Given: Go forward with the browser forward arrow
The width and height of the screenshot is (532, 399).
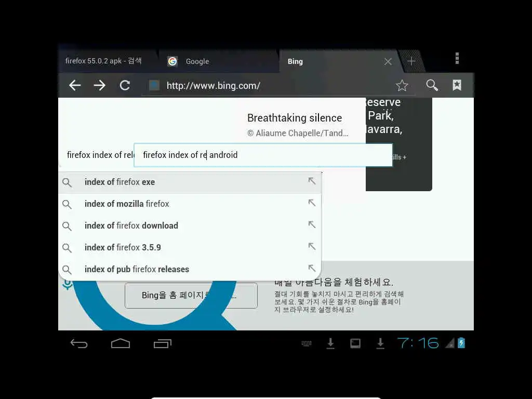Looking at the screenshot, I should coord(99,85).
